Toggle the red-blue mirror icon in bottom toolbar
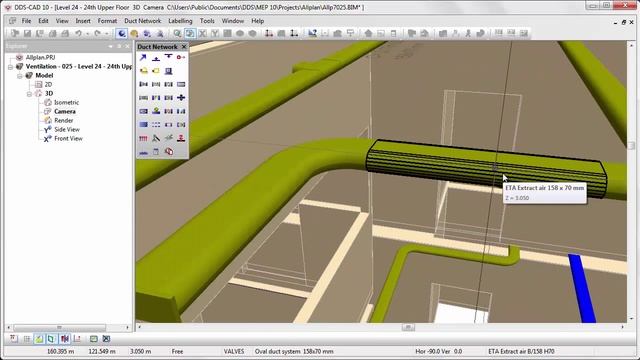Viewport: 640px width, 360px height. [x=64, y=338]
